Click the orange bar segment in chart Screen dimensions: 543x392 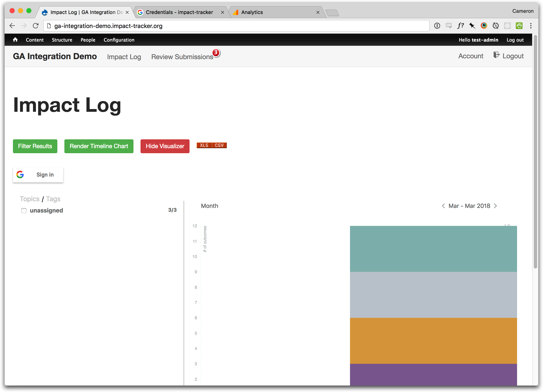coord(433,341)
